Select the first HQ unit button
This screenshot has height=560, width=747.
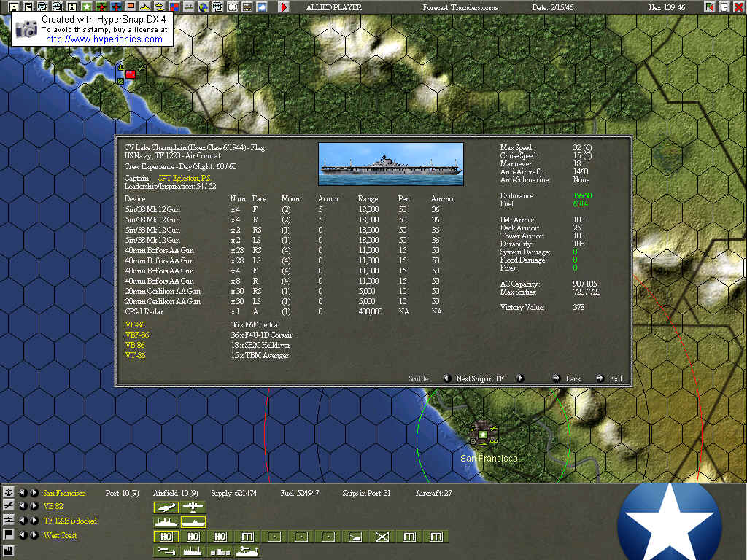[166, 537]
